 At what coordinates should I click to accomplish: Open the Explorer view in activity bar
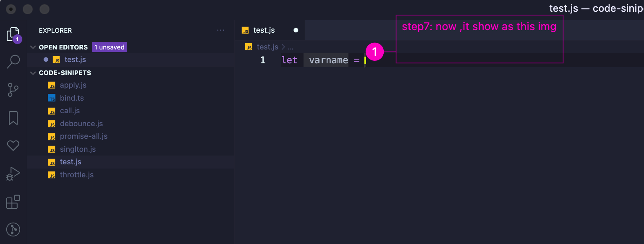pos(13,34)
